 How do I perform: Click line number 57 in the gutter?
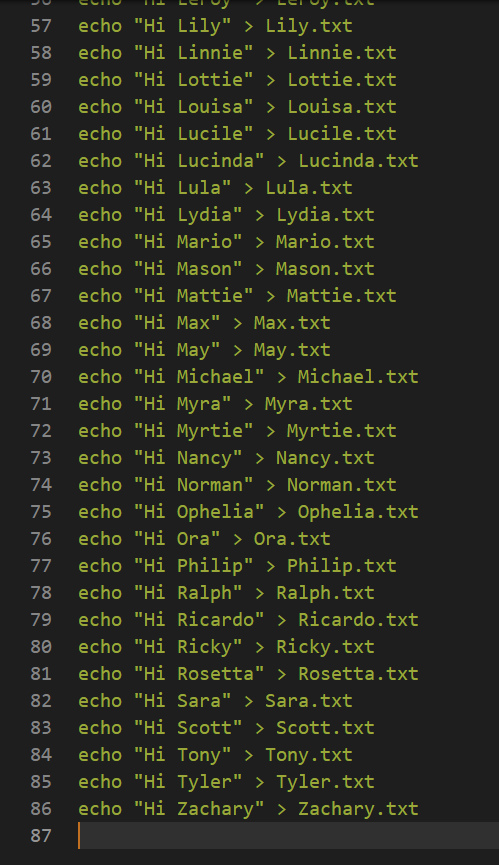click(x=41, y=26)
